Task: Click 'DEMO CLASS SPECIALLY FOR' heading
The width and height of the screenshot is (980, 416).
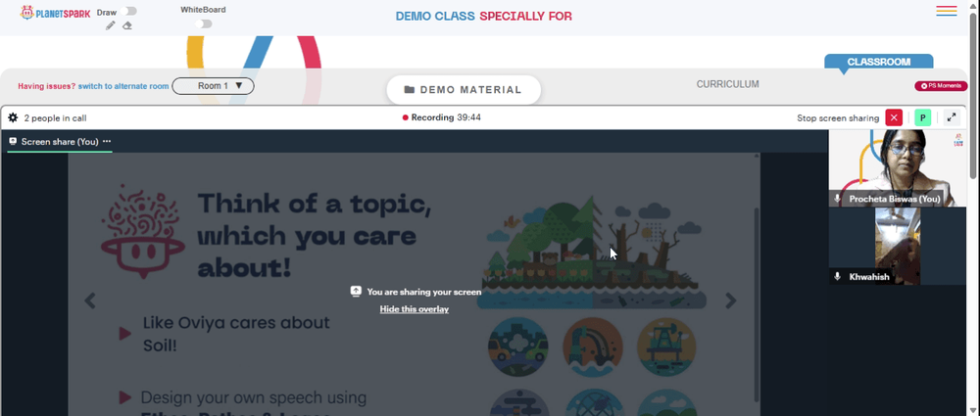Action: [484, 17]
